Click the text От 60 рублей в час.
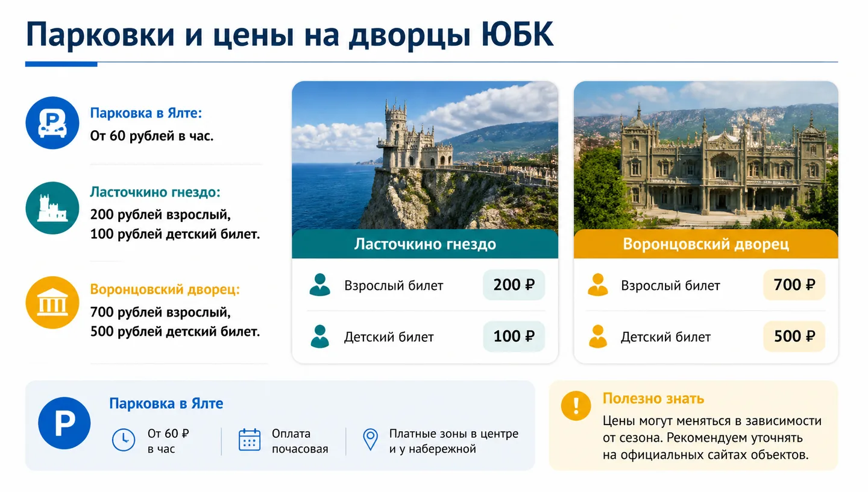 (x=152, y=136)
